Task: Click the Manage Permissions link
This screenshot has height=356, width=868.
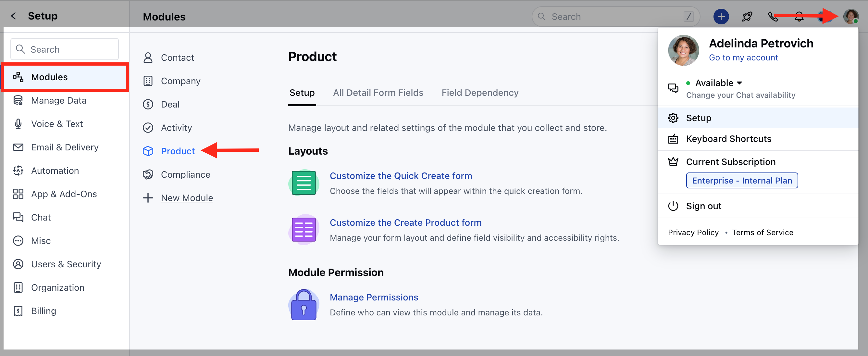Action: pos(374,297)
